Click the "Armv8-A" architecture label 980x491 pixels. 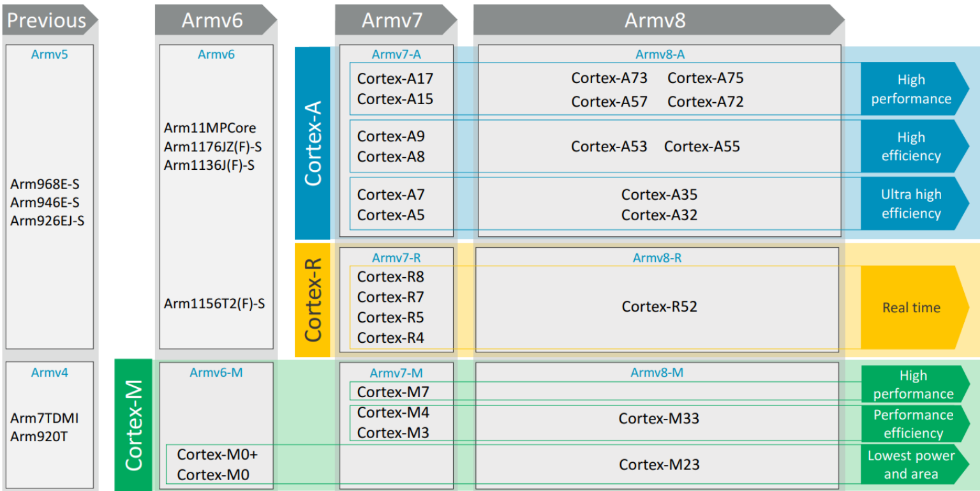(x=660, y=54)
